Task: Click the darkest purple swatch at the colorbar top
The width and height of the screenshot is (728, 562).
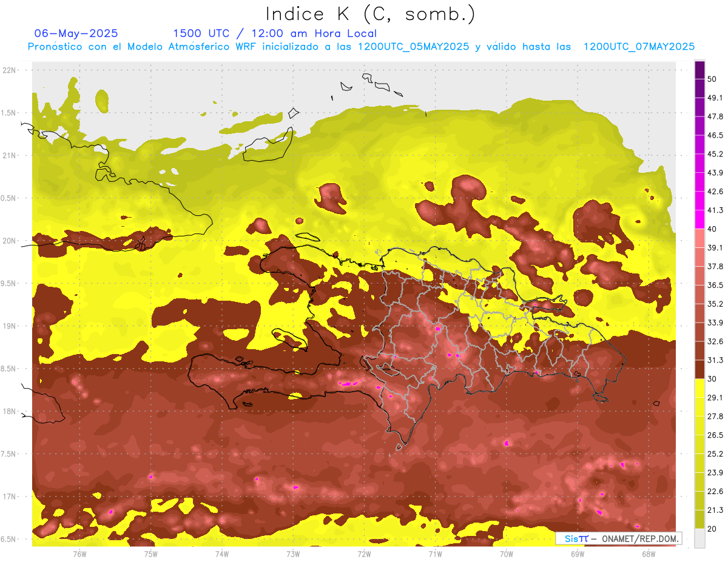Action: (699, 70)
